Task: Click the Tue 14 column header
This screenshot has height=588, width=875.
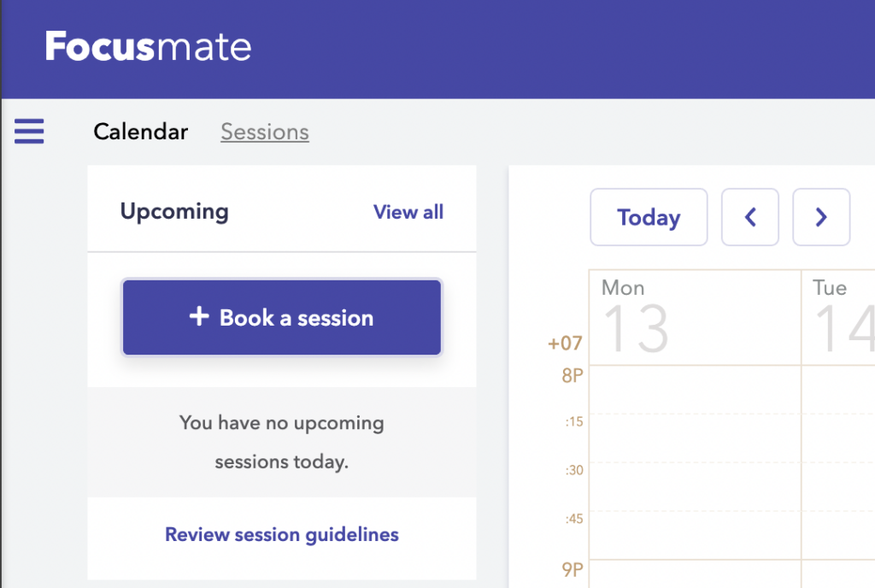Action: point(842,316)
